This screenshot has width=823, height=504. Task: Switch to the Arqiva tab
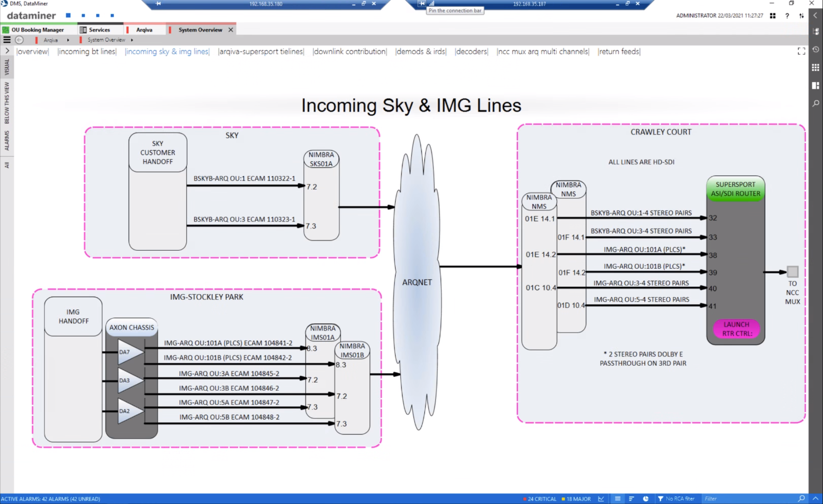[x=144, y=30]
